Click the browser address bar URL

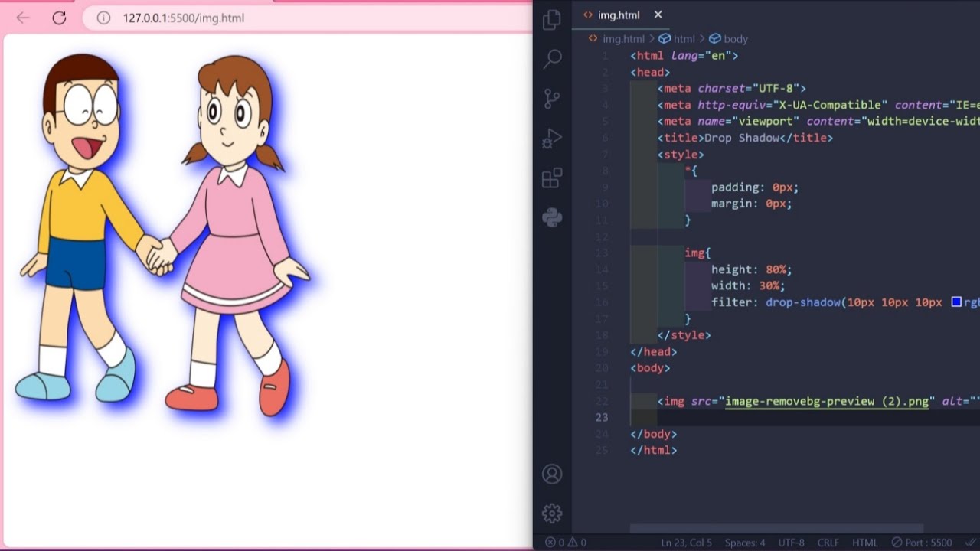tap(184, 18)
